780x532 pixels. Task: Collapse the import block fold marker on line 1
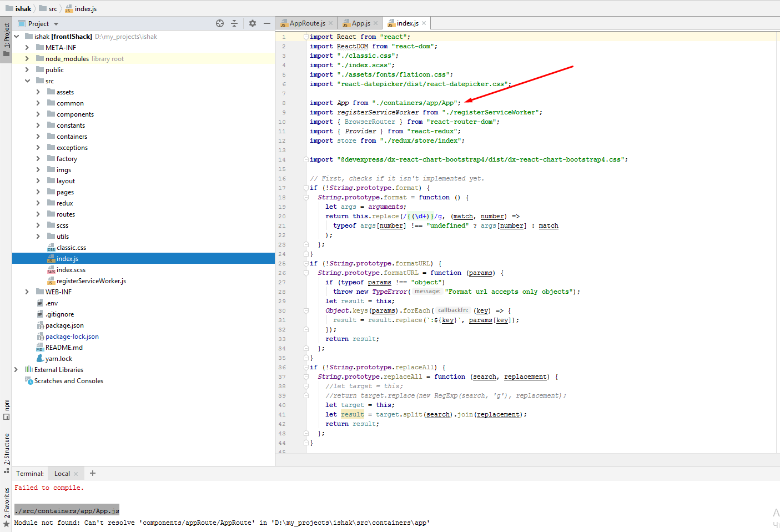pos(306,37)
